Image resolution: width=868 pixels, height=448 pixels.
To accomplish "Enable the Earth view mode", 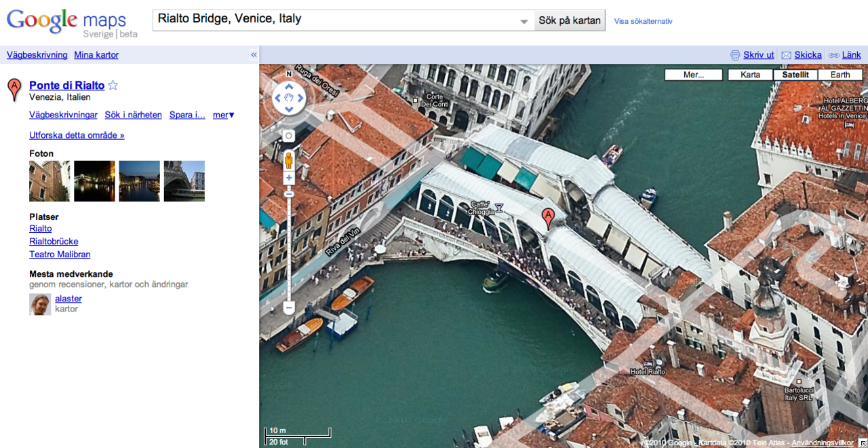I will tap(841, 75).
